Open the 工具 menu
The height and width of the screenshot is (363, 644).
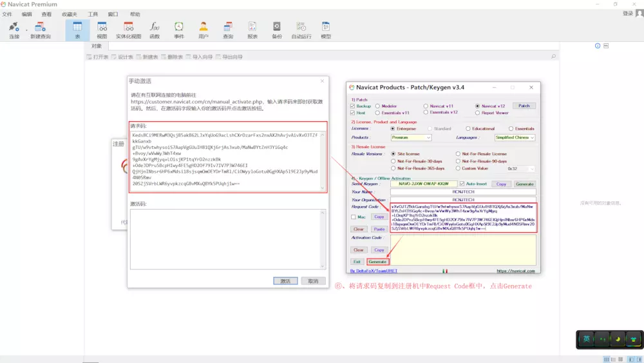point(92,14)
